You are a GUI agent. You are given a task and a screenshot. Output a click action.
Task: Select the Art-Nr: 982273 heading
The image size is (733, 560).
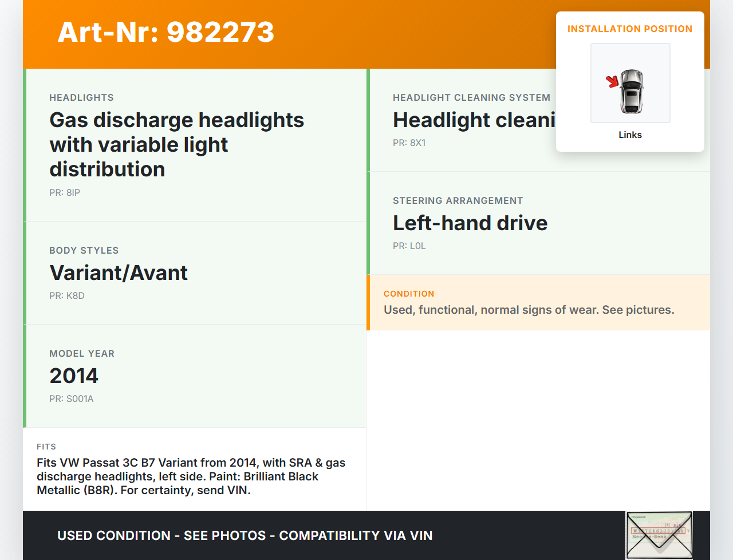tap(166, 32)
